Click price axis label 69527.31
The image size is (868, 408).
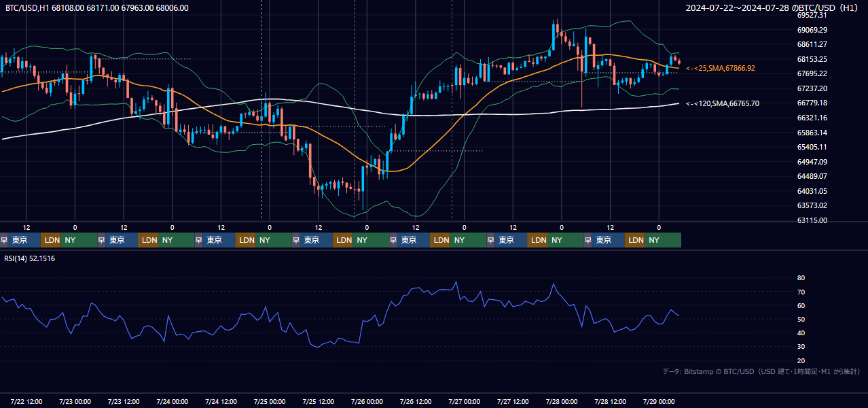pos(812,15)
